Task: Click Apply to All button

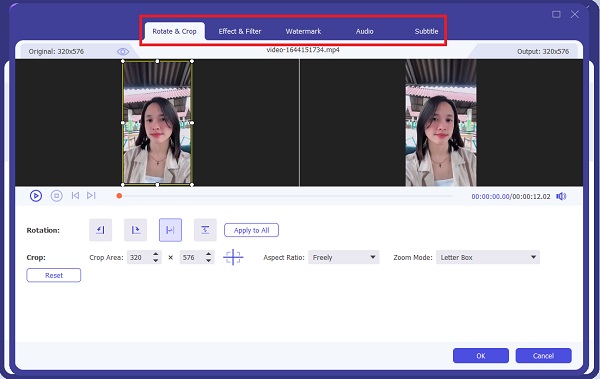Action: tap(251, 230)
